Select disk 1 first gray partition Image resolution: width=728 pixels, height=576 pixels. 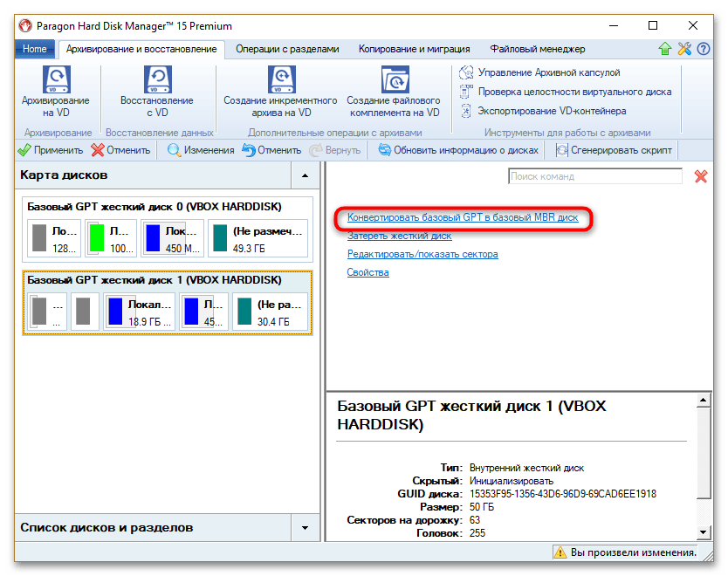(47, 312)
